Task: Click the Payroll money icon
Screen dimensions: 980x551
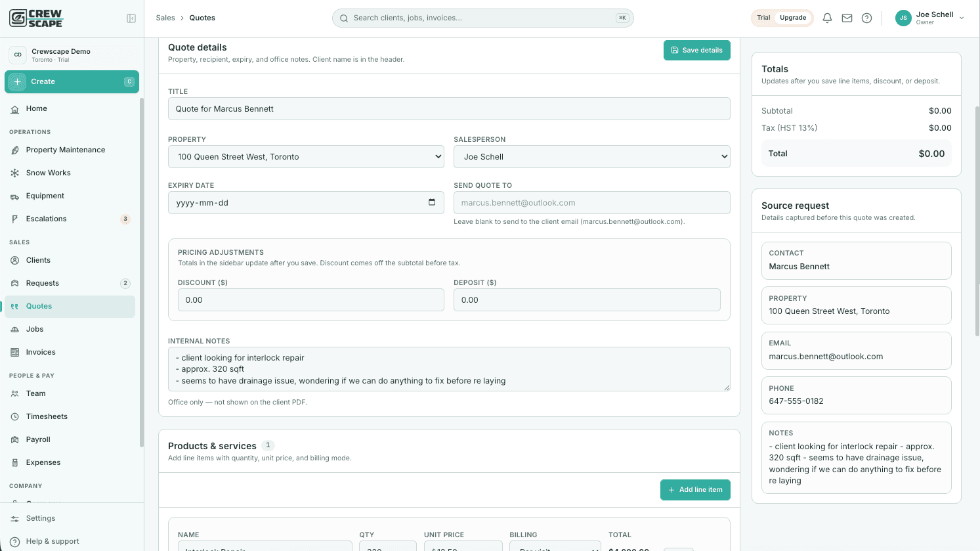Action: click(x=15, y=440)
